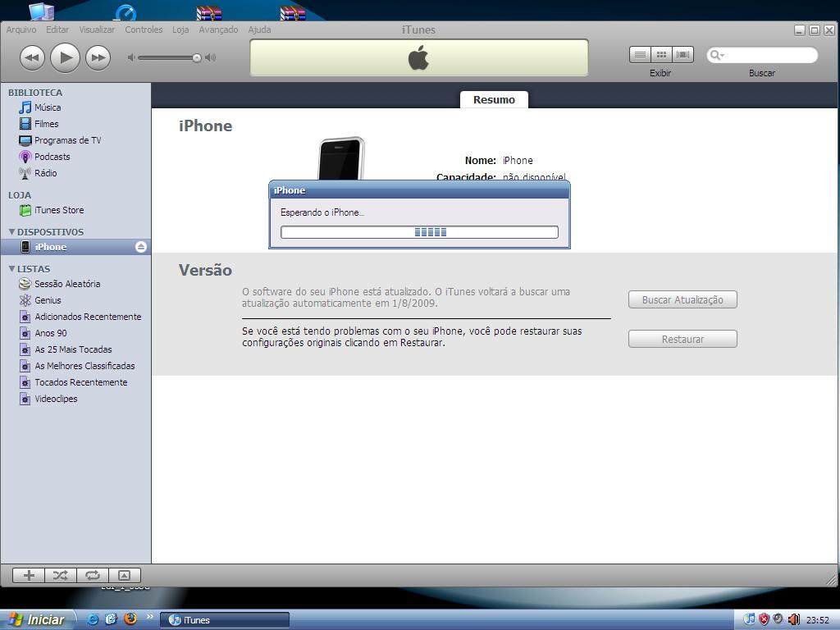Eject the iPhone with eject icon
This screenshot has height=630, width=840.
click(141, 247)
